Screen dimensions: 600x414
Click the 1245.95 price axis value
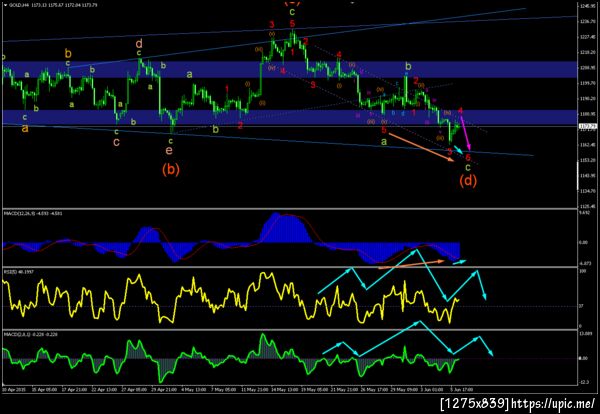pyautogui.click(x=589, y=7)
